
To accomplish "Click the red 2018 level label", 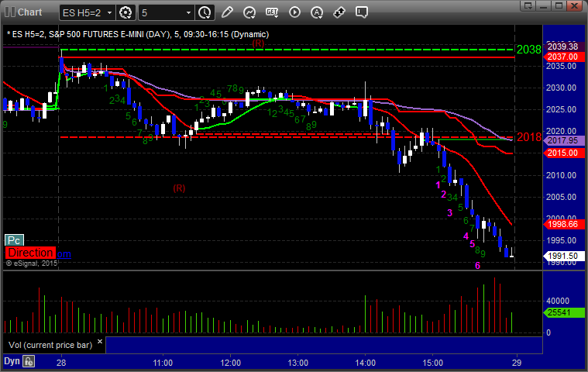I will (x=529, y=137).
